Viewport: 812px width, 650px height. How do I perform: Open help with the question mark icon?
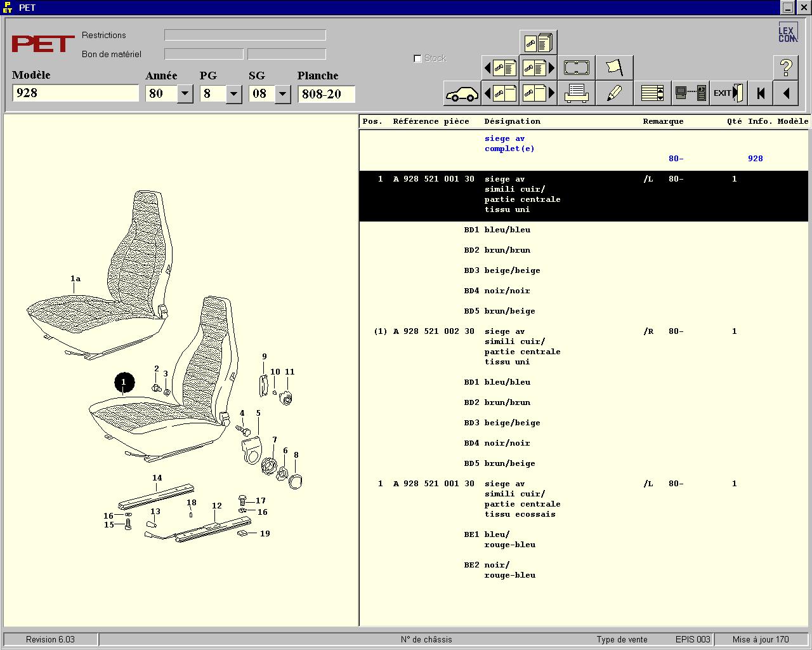coord(785,67)
